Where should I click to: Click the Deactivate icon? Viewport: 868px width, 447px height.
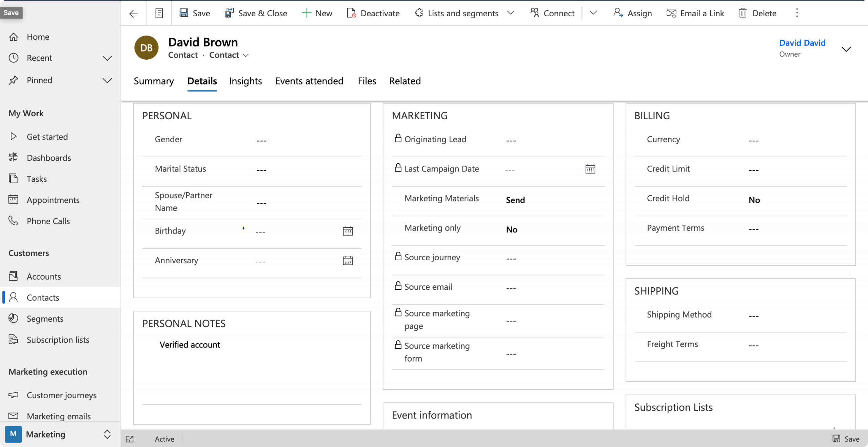(351, 13)
